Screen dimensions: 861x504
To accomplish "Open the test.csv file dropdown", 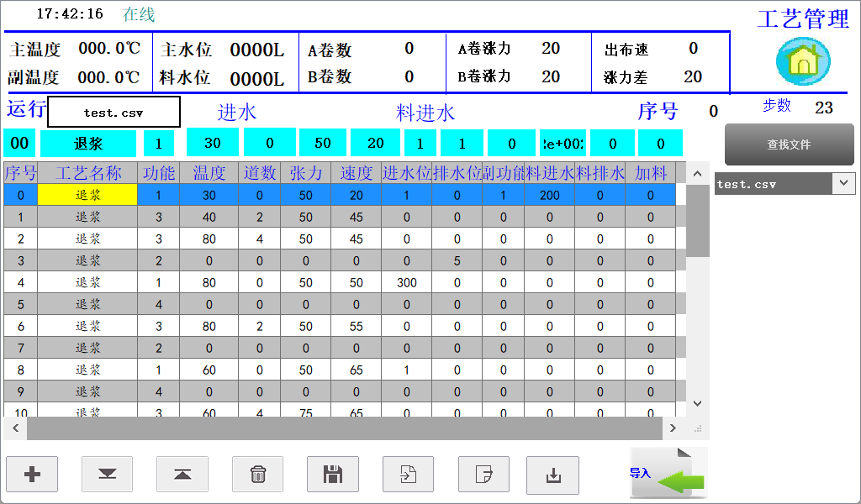I will [x=843, y=184].
